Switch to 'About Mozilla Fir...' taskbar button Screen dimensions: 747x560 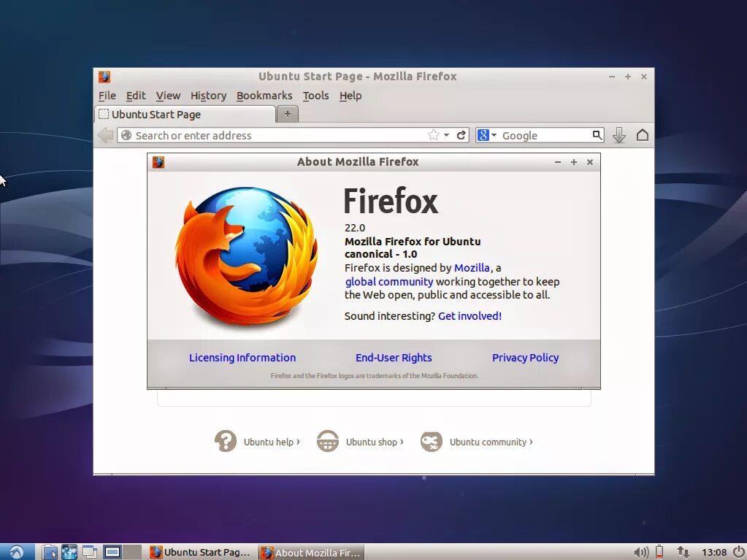point(311,553)
